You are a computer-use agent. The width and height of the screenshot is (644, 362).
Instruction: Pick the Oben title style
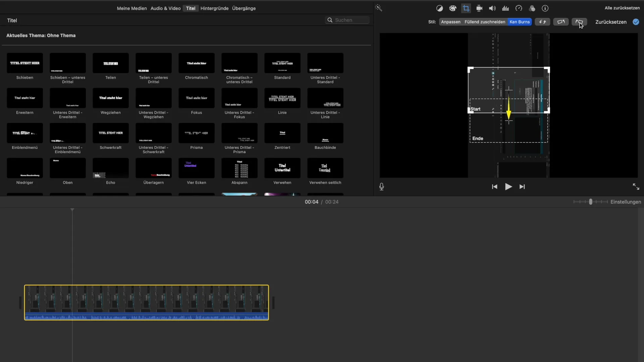[x=68, y=168]
